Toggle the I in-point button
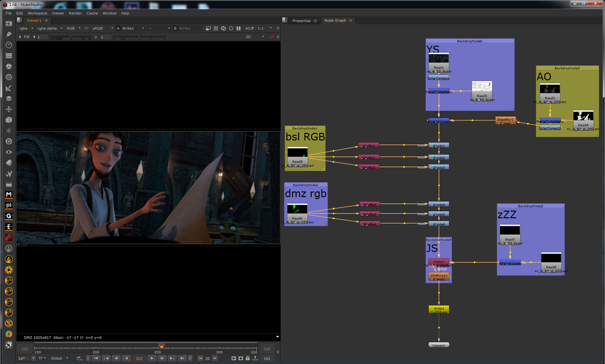This screenshot has width=605, height=364. point(88,358)
